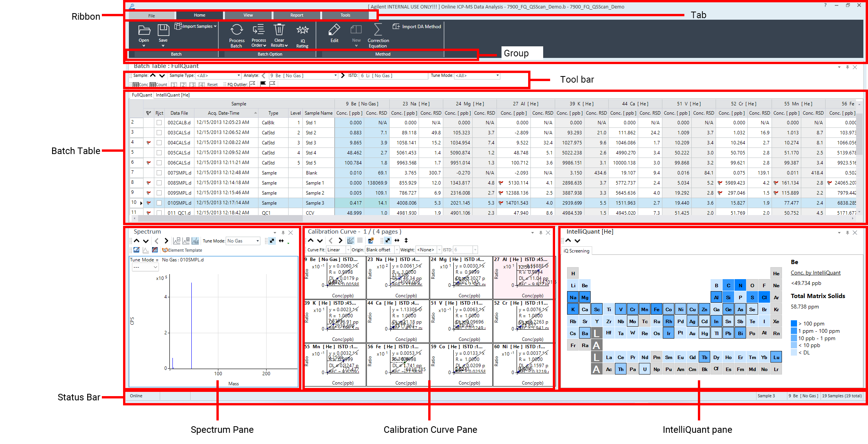868x444 pixels.
Task: Click the ISTD field showing 6 Li
Action: click(x=393, y=76)
